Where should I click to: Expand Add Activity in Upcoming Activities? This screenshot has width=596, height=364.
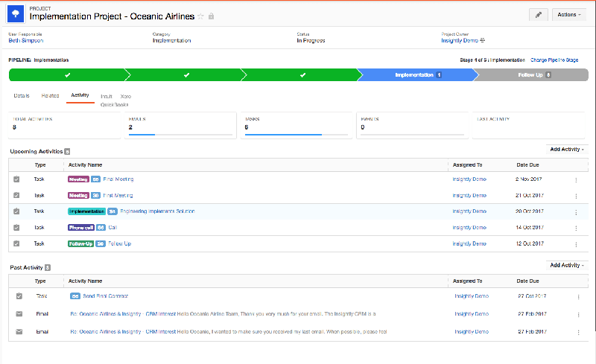[x=566, y=150]
